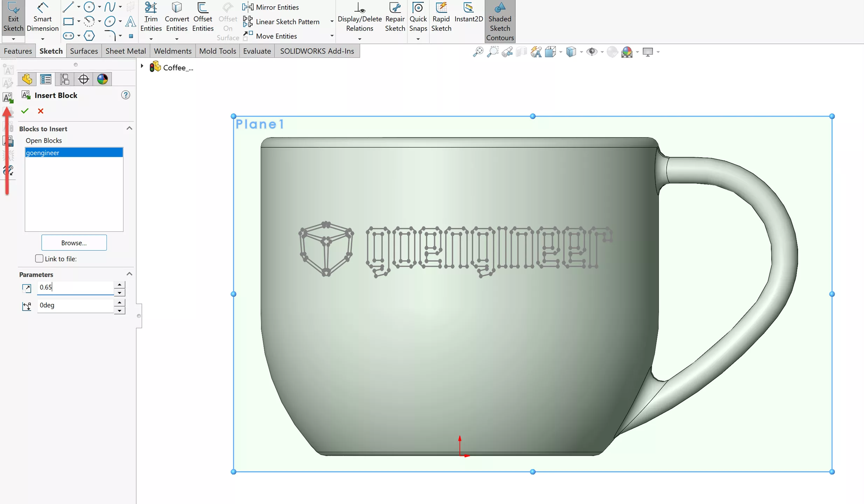Click the Repair Sketch tool

coord(395,17)
